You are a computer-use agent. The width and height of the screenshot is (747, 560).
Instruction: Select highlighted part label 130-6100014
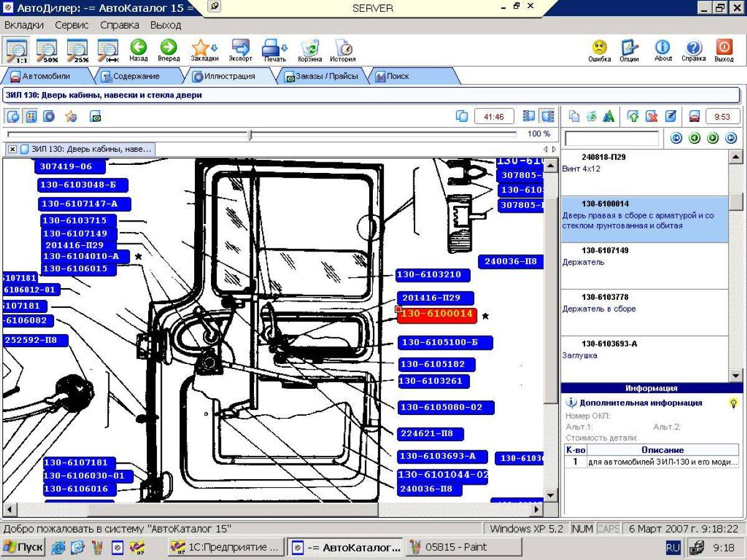pos(437,315)
